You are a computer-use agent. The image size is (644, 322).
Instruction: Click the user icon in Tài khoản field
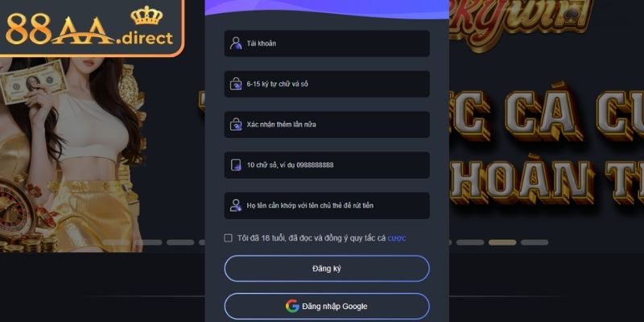(236, 43)
